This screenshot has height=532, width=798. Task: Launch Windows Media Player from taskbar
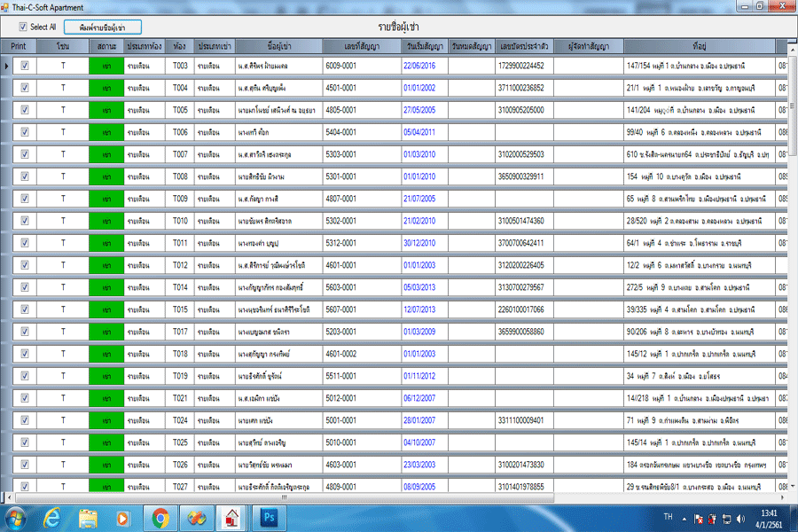click(x=123, y=517)
